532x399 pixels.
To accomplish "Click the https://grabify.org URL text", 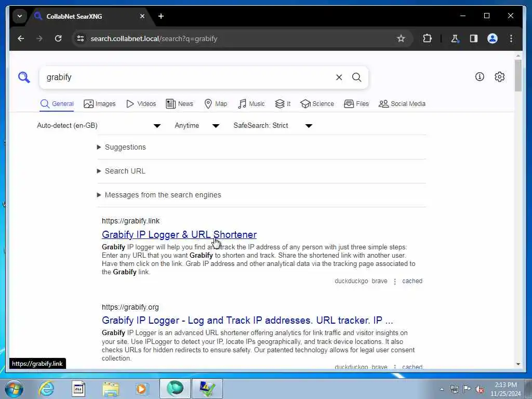I will pos(130,307).
